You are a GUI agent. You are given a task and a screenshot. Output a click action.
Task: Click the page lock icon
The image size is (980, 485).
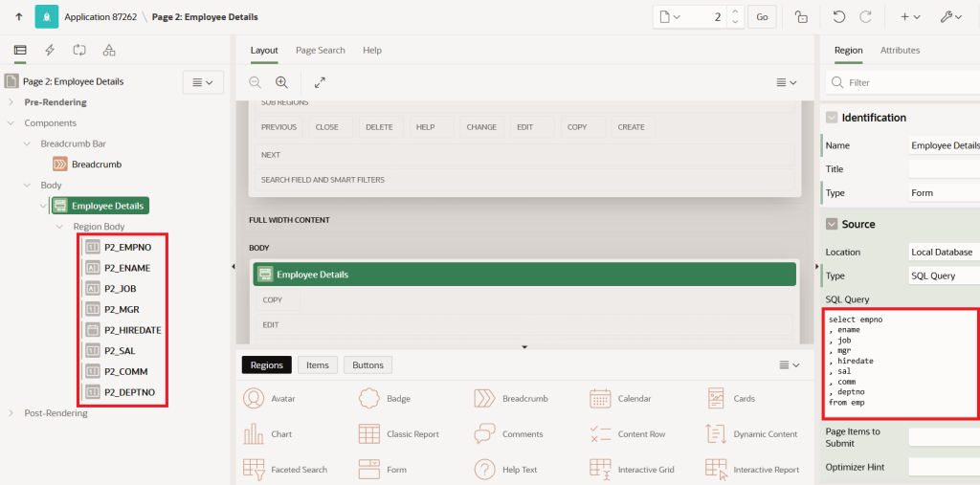(801, 17)
